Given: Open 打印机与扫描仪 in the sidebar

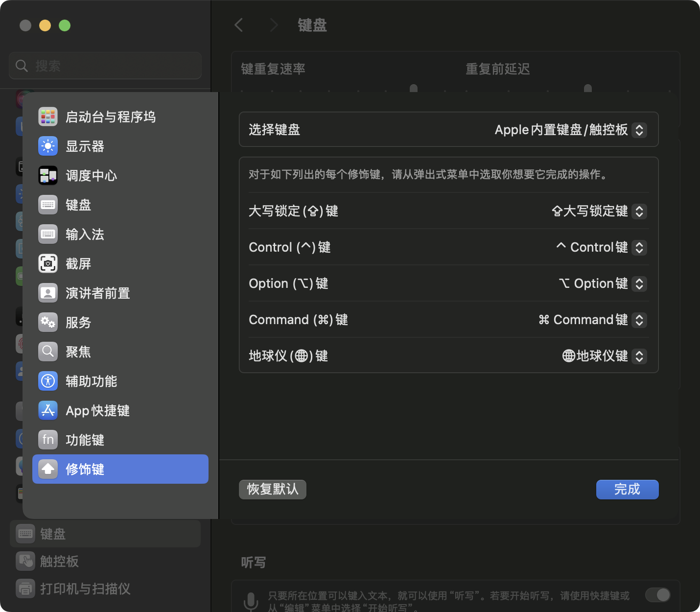Looking at the screenshot, I should pyautogui.click(x=105, y=588).
